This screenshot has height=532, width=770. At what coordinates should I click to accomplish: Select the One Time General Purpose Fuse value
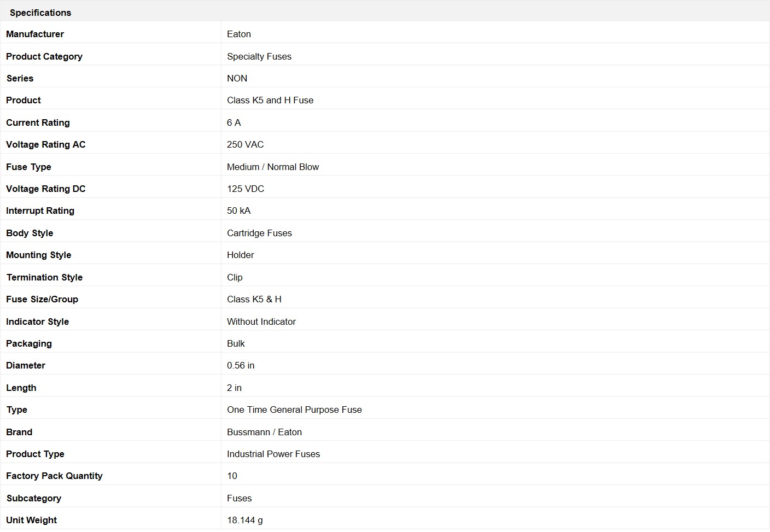[294, 410]
